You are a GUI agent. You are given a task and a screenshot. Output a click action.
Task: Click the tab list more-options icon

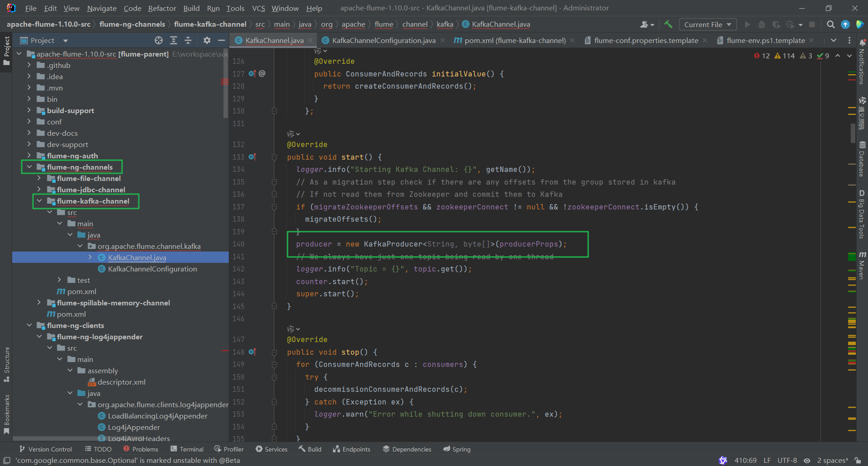pos(849,40)
